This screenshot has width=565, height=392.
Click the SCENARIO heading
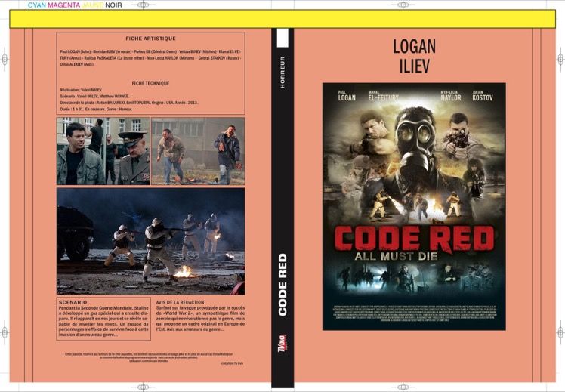tap(73, 302)
